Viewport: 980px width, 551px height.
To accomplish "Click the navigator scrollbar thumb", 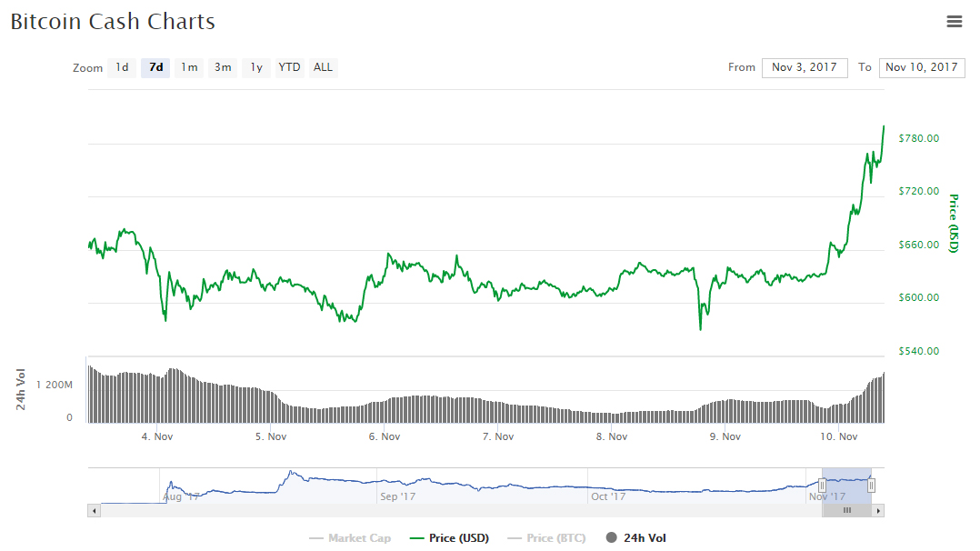I will pos(847,511).
